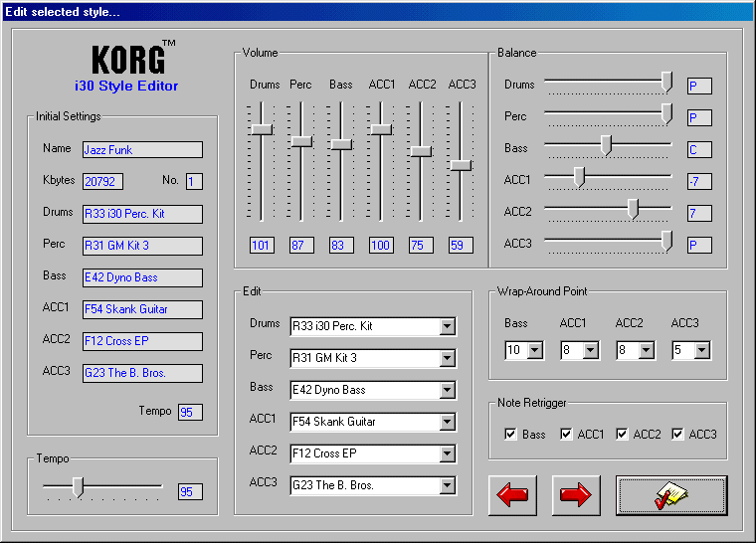756x543 pixels.
Task: Click the KORG logo
Action: click(x=133, y=58)
